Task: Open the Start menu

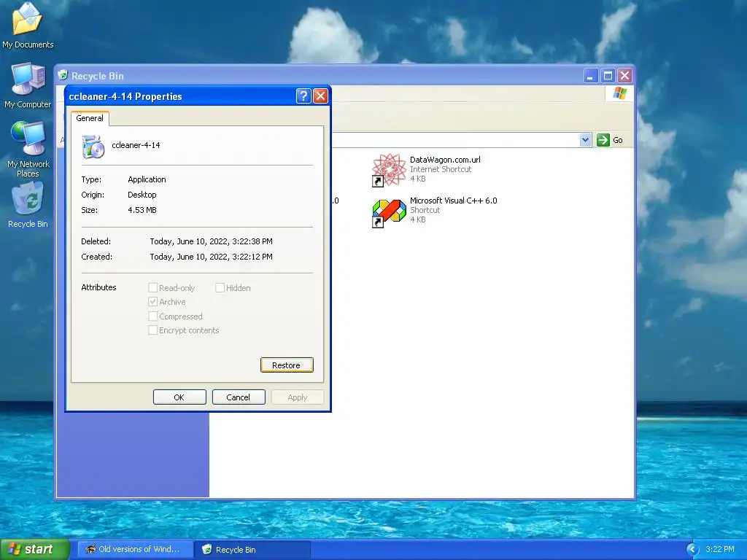Action: (x=34, y=549)
